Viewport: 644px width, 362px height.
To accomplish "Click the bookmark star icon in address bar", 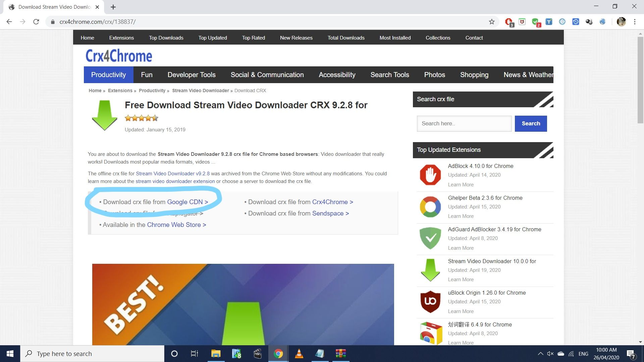I will tap(492, 22).
